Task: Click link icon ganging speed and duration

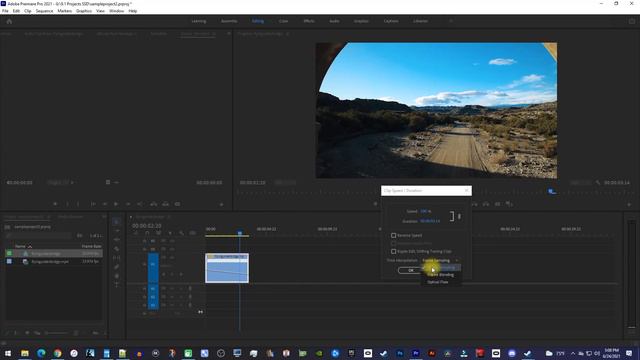Action: tap(460, 216)
